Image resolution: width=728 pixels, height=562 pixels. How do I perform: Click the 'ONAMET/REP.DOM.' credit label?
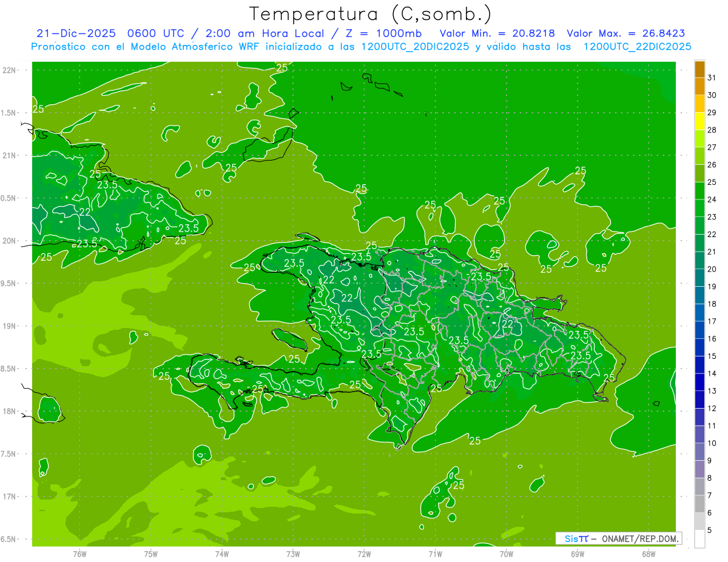641,538
